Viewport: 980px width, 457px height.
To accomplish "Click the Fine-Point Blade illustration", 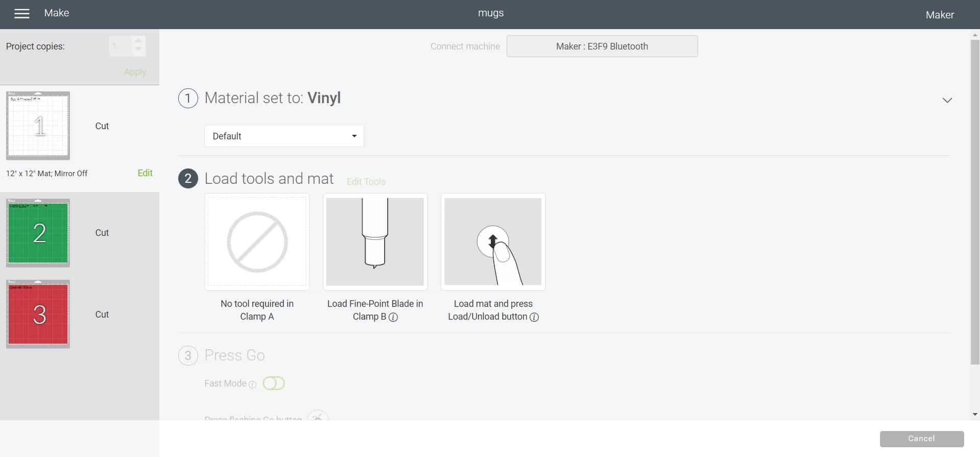I will point(375,242).
